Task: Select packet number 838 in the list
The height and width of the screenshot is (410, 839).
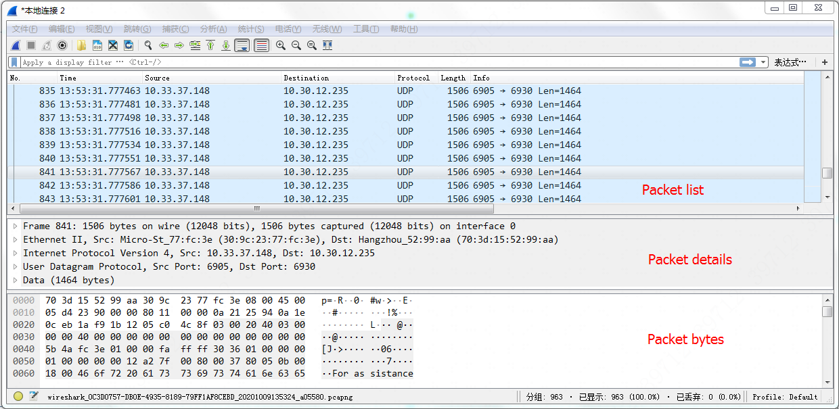Action: [x=406, y=131]
